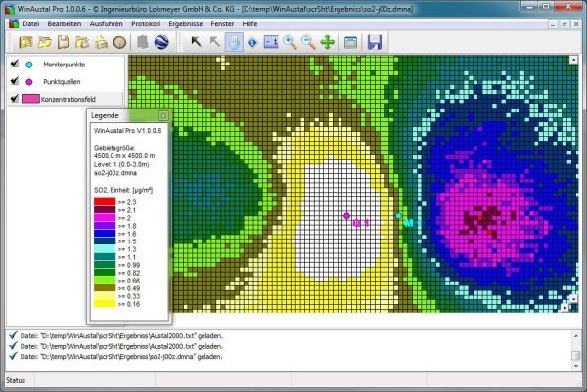Click the zoom rectangle selection icon
The height and width of the screenshot is (392, 587).
click(x=271, y=42)
